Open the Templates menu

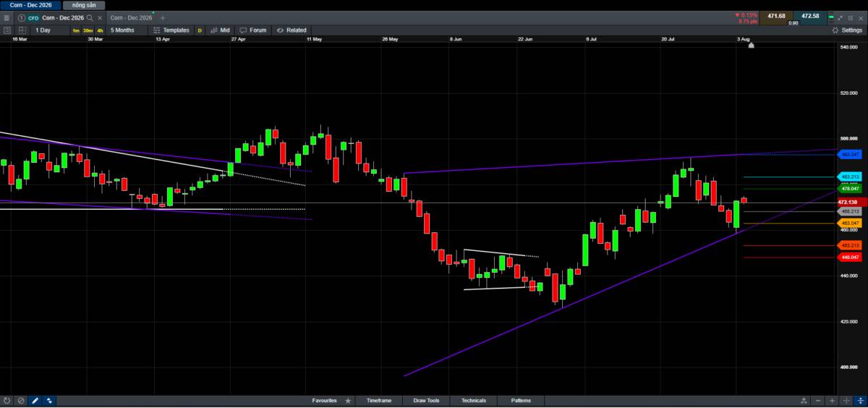171,30
